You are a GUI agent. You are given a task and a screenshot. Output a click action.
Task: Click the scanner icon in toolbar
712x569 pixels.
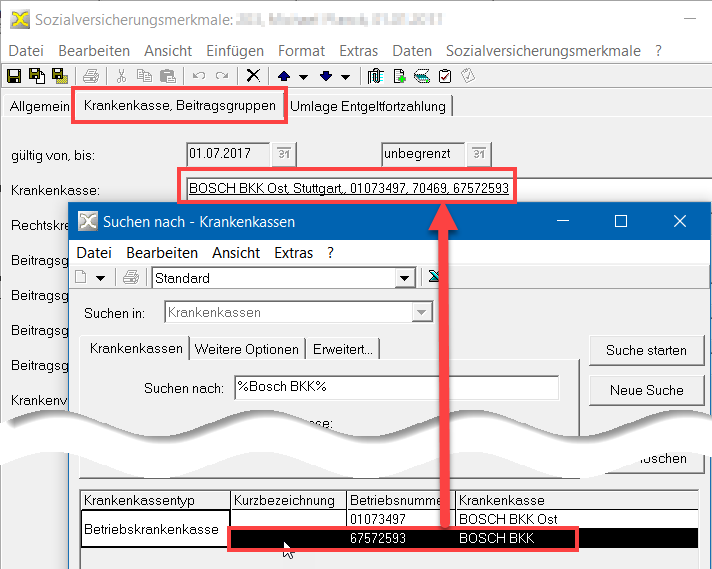pyautogui.click(x=422, y=76)
